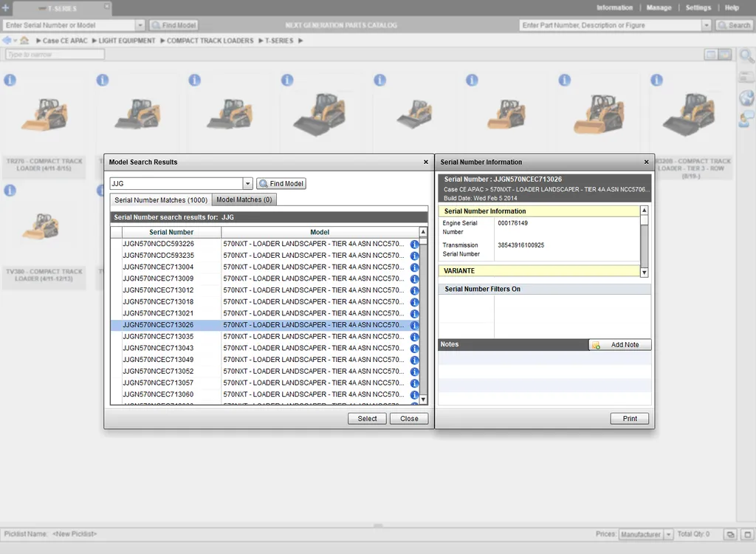The height and width of the screenshot is (554, 756).
Task: Click the Close button in Model Search Results
Action: click(x=409, y=418)
